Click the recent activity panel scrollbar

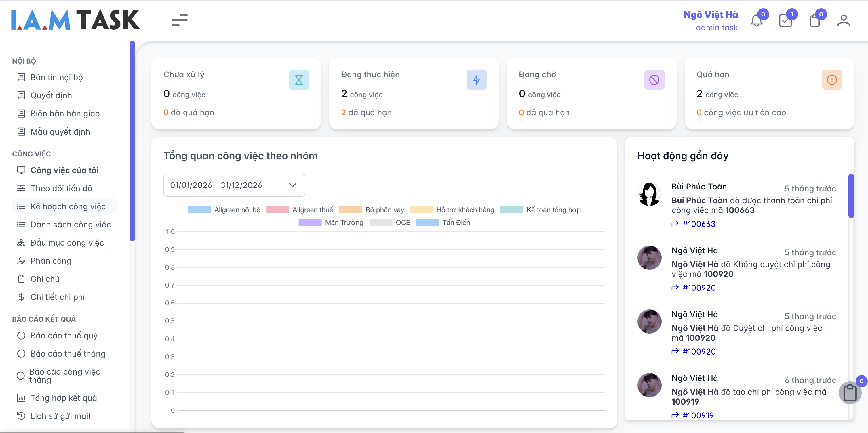point(851,196)
